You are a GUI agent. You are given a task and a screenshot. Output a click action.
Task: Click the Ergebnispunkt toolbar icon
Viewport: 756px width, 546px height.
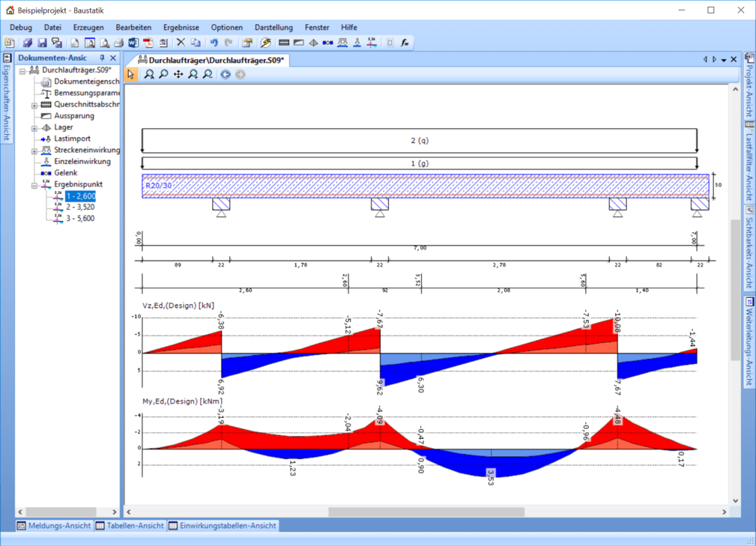click(x=372, y=43)
